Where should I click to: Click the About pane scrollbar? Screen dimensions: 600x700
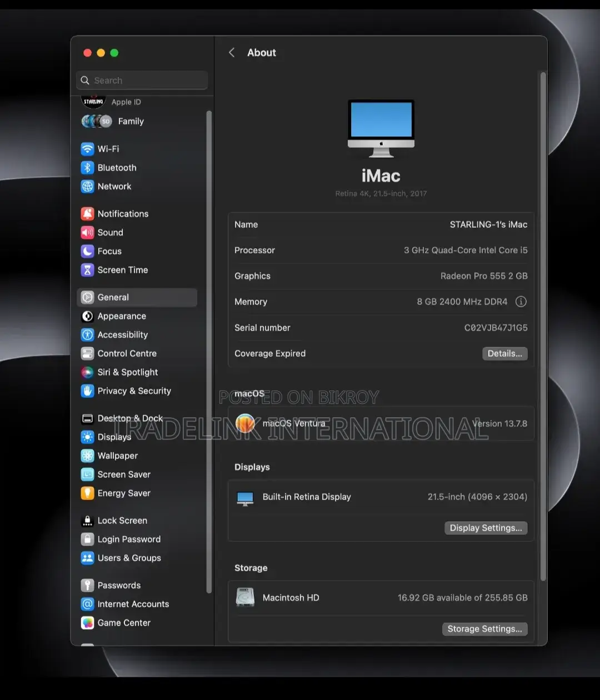pos(543,327)
